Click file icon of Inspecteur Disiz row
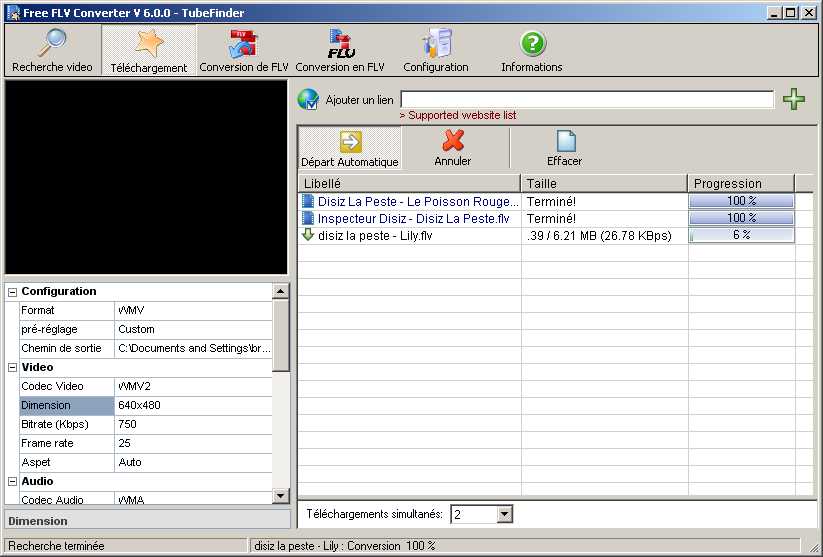The image size is (823, 557). click(308, 218)
